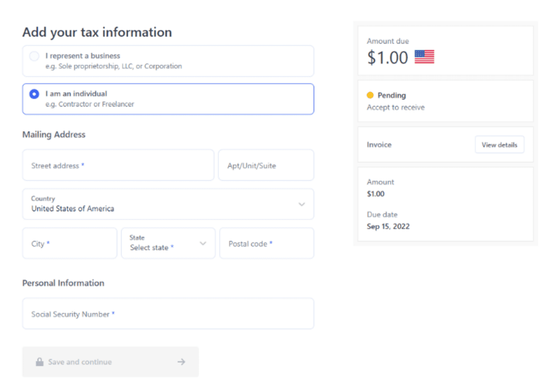The image size is (555, 392).
Task: Click into the Apt/Unit/Suite field
Action: [266, 165]
